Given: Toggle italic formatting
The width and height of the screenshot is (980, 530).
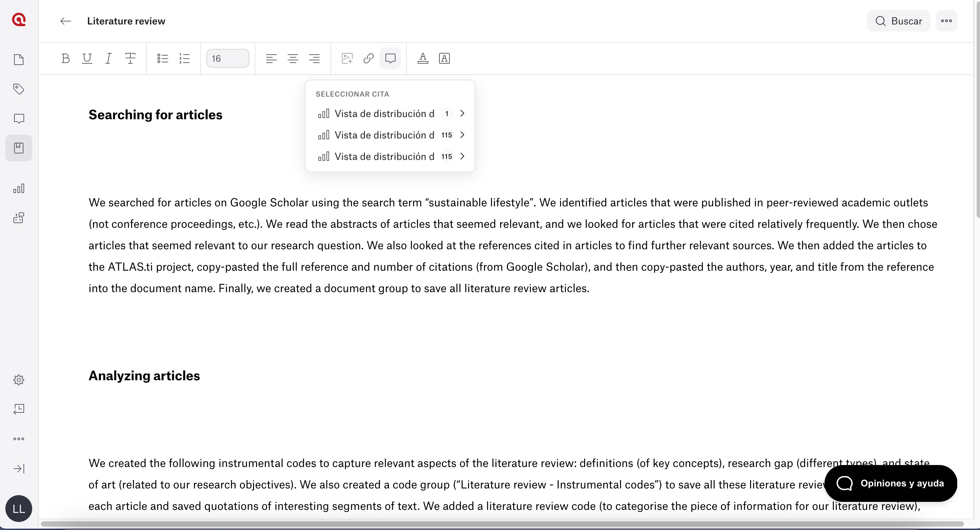Looking at the screenshot, I should pyautogui.click(x=109, y=58).
